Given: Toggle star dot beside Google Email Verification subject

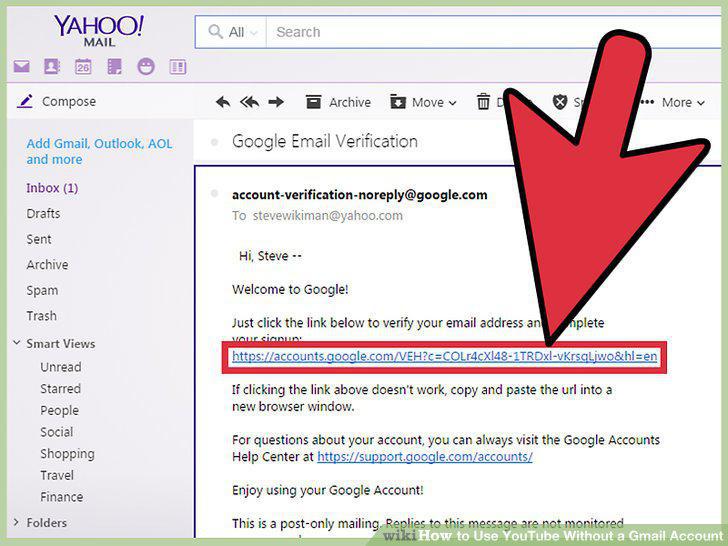Looking at the screenshot, I should [x=214, y=142].
